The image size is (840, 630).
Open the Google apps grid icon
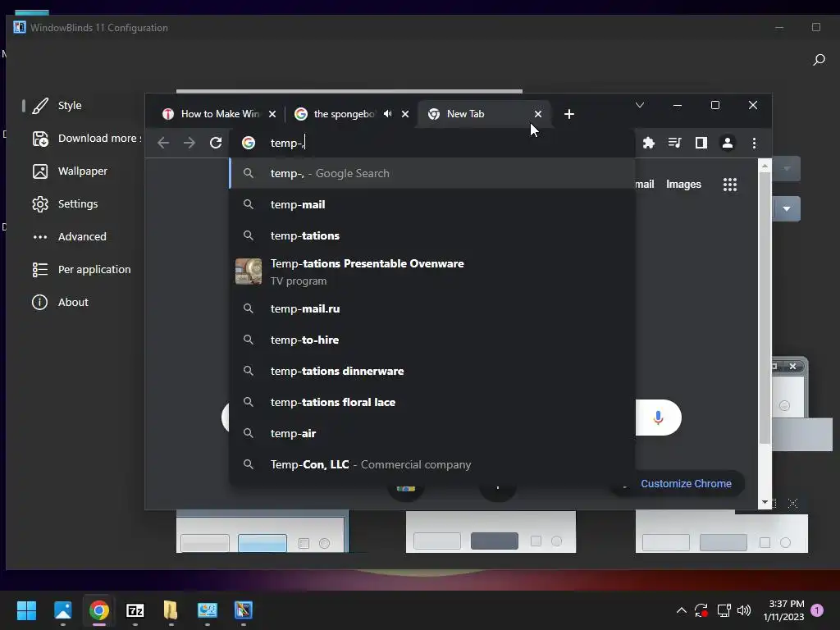click(729, 185)
